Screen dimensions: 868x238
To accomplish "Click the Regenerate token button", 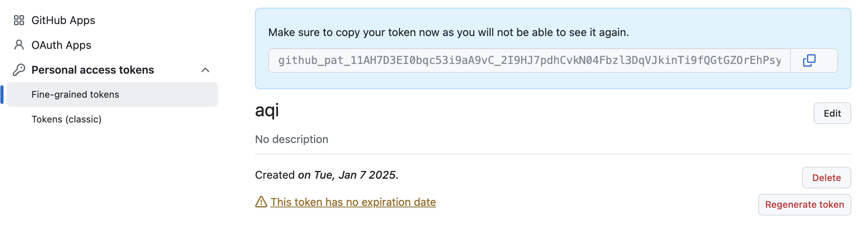I will pos(804,205).
